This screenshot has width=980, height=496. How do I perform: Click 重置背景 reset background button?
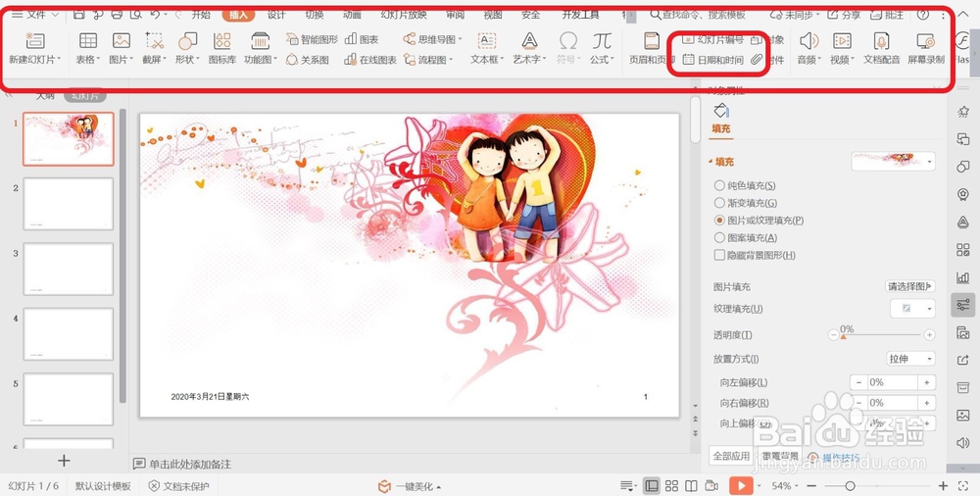pos(779,456)
